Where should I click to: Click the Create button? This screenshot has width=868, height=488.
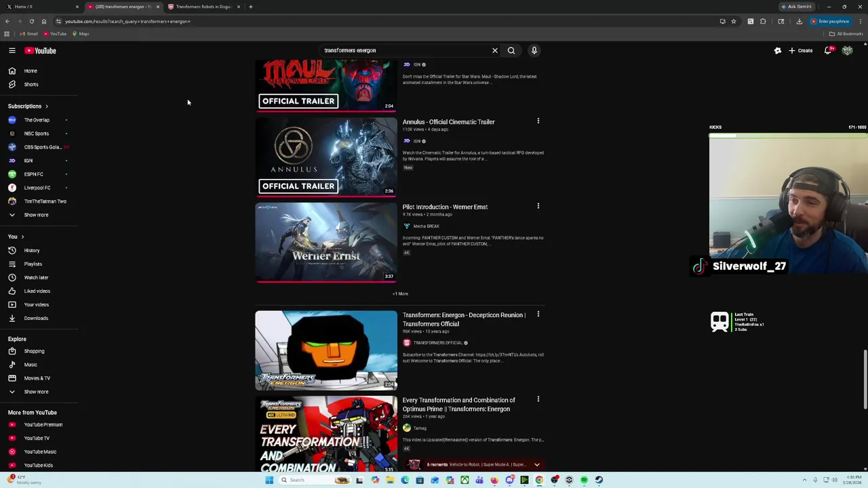pos(801,51)
